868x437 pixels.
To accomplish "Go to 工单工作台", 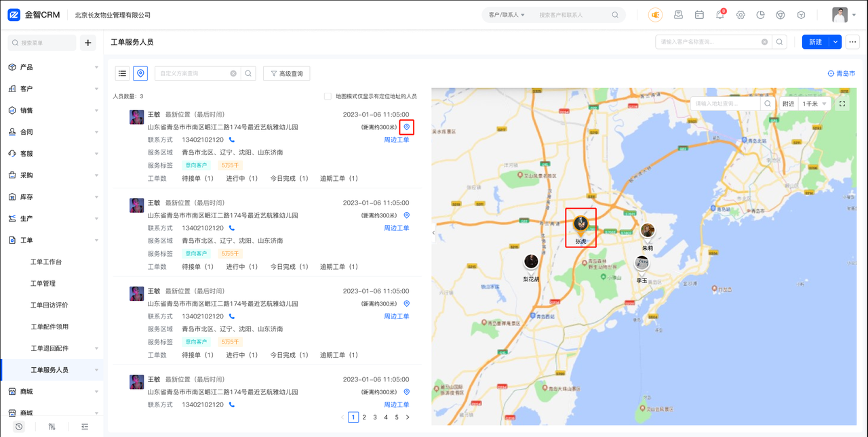I will [x=46, y=262].
